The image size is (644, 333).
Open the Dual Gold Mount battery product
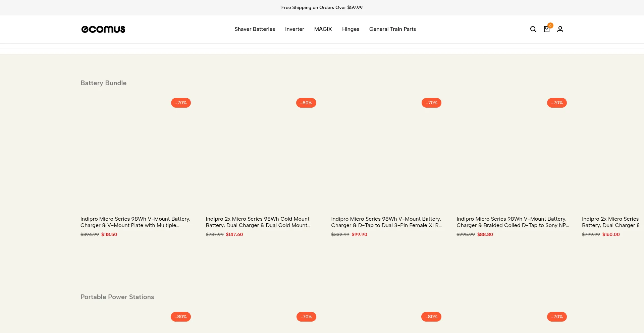pos(258,222)
